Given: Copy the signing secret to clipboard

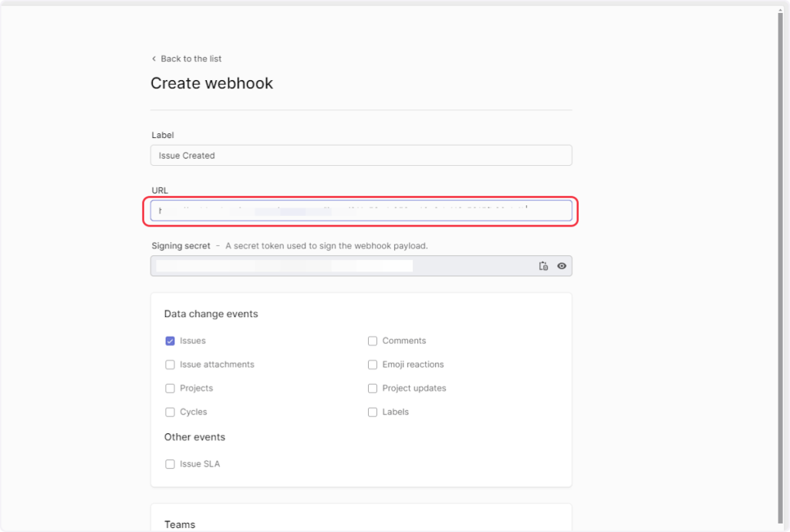Looking at the screenshot, I should pos(544,266).
